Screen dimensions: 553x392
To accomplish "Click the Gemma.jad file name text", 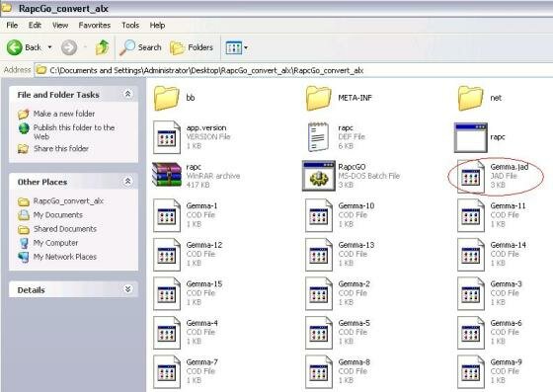I will [x=510, y=167].
